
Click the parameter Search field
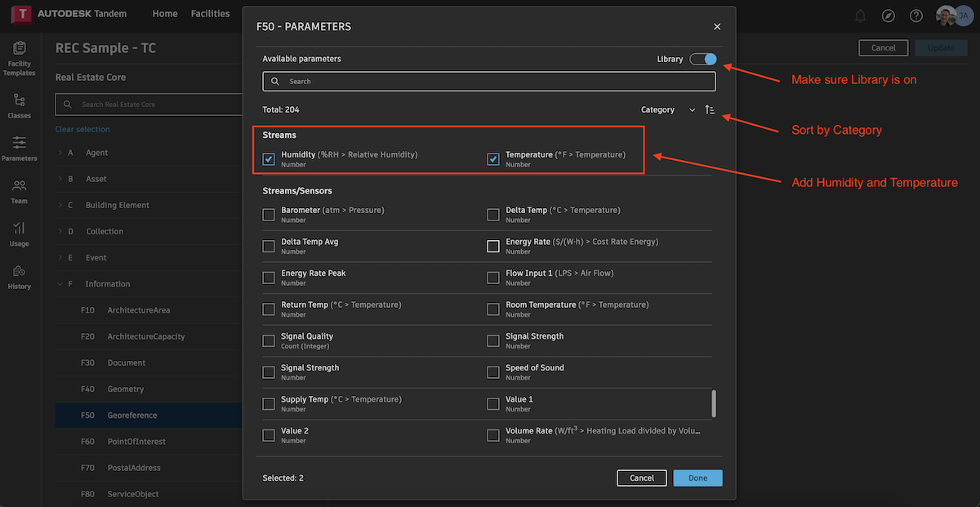[x=489, y=82]
